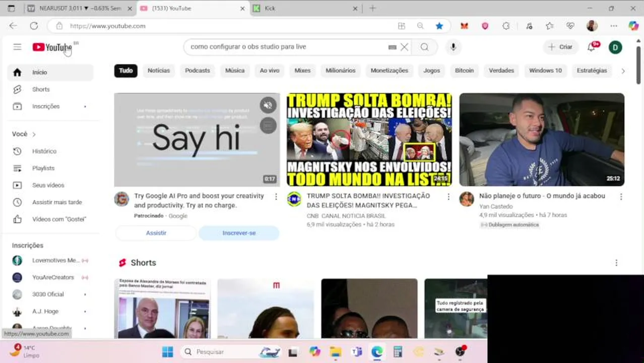This screenshot has height=363, width=644.
Task: Select the Podcasts filter chip
Action: point(197,71)
